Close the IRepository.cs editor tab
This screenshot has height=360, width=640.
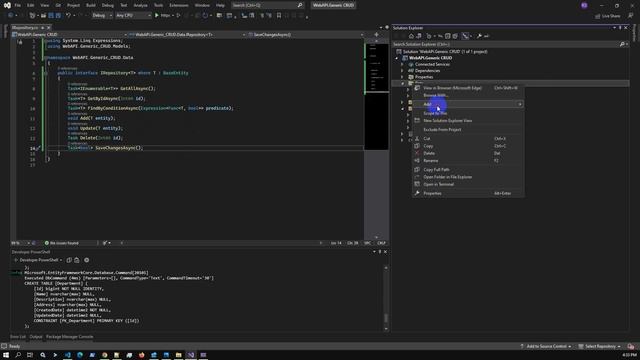pyautogui.click(x=49, y=28)
